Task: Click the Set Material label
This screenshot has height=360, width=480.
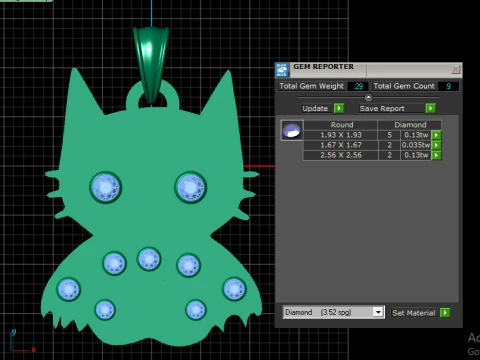Action: (414, 313)
